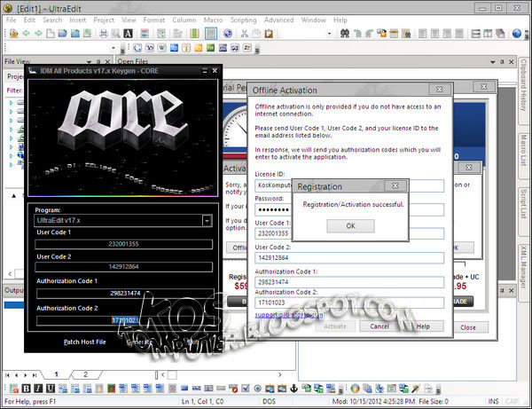
Task: Click the Close button behind the activation dialog
Action: tap(468, 327)
